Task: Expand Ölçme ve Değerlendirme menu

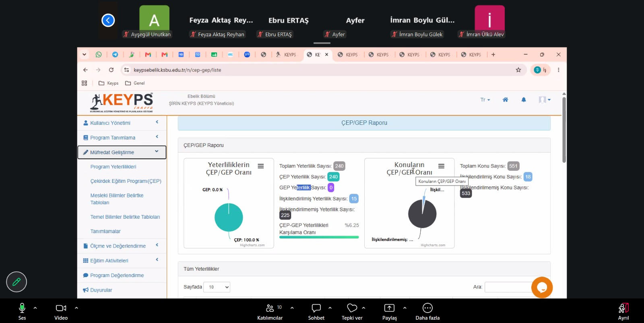Action: click(122, 246)
